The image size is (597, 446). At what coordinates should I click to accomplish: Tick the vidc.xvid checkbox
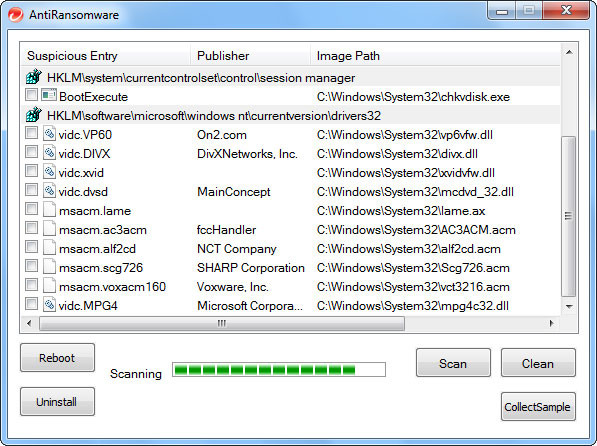click(x=32, y=171)
